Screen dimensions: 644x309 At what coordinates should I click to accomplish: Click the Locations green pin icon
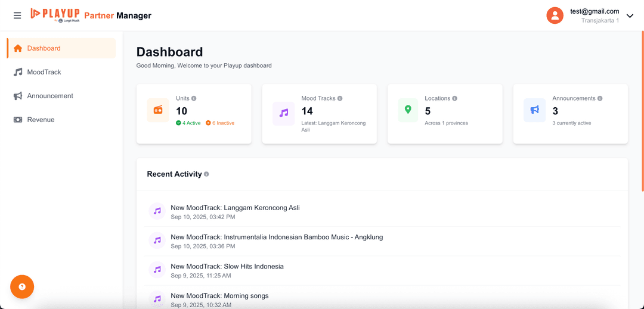click(x=408, y=110)
